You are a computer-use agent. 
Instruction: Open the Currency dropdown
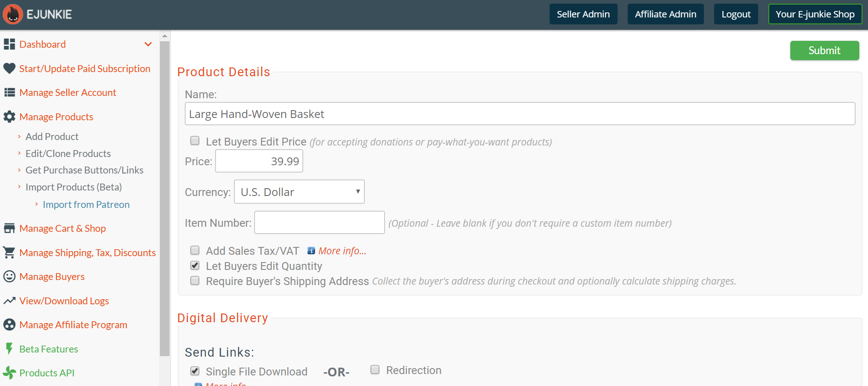click(299, 192)
